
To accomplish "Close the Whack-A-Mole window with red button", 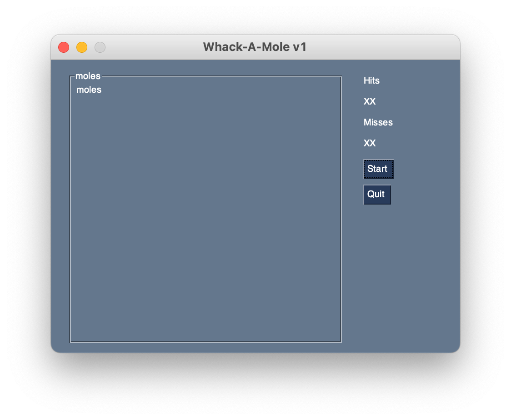I will pyautogui.click(x=64, y=47).
